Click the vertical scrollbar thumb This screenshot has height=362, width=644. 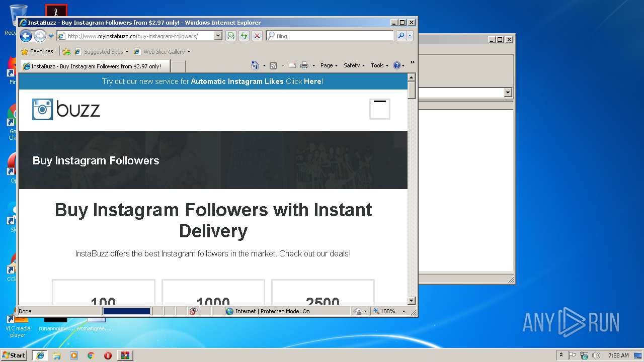coord(411,90)
